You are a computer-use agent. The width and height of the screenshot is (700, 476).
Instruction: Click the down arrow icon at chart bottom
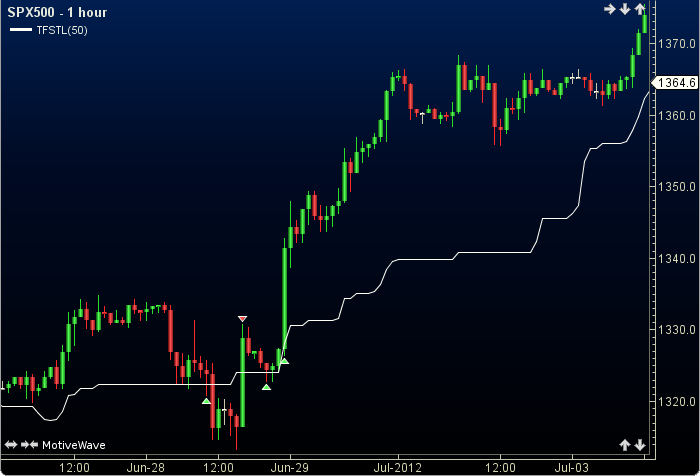(640, 445)
